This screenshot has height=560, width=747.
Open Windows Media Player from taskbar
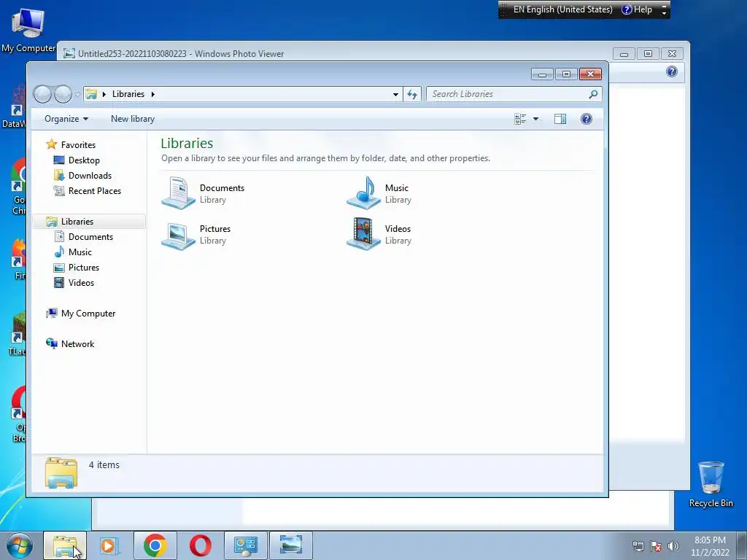[x=109, y=545]
